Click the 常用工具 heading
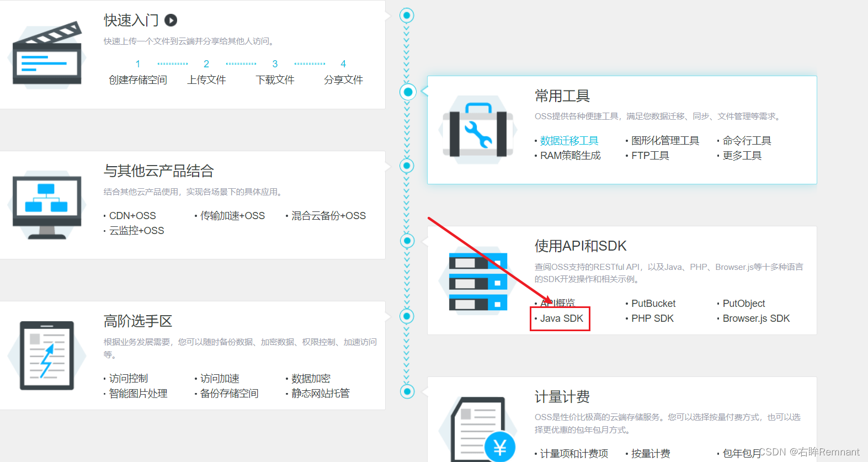868x462 pixels. coord(562,96)
